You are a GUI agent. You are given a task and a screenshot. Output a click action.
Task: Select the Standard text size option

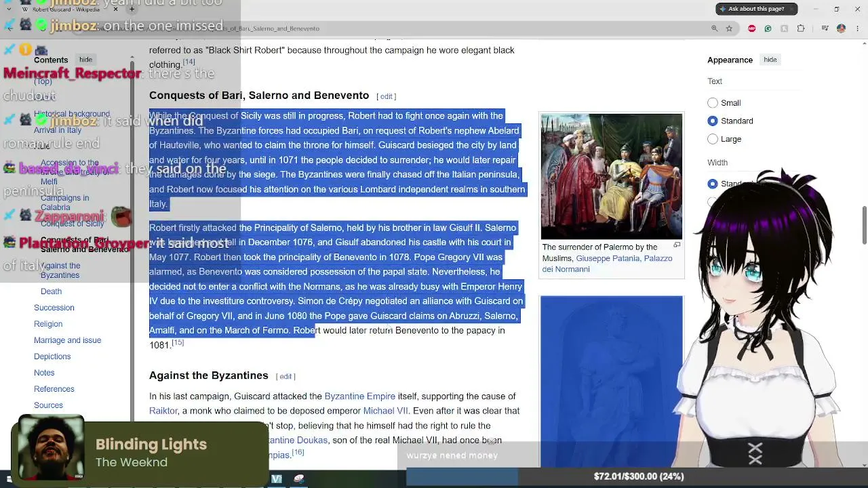(x=713, y=121)
